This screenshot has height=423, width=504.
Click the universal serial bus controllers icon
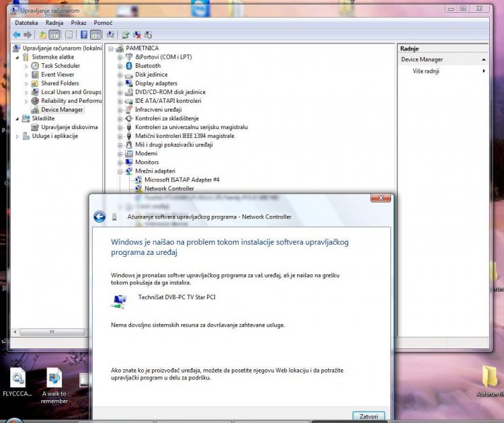click(129, 127)
